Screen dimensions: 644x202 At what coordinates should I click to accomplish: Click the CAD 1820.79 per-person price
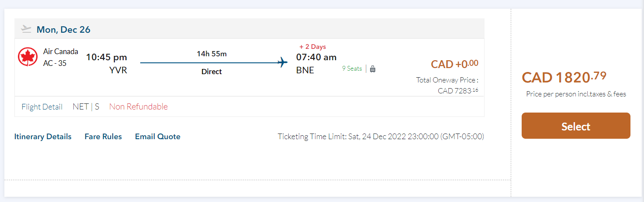564,77
